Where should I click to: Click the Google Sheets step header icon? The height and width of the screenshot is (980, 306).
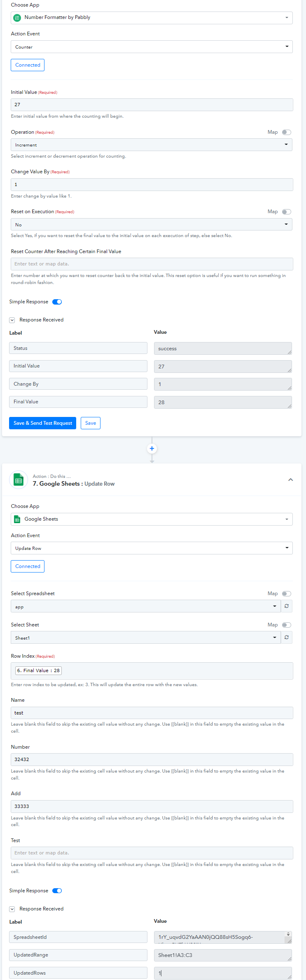[x=19, y=480]
